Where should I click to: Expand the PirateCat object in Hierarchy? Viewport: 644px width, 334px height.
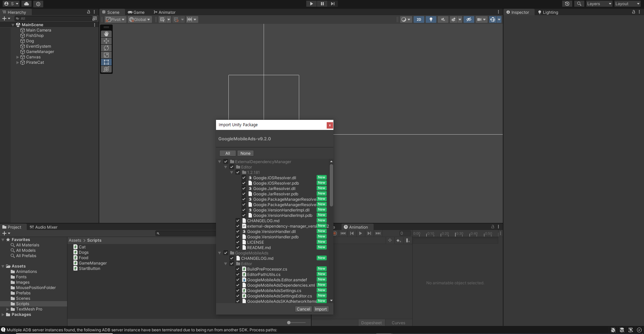click(x=18, y=62)
